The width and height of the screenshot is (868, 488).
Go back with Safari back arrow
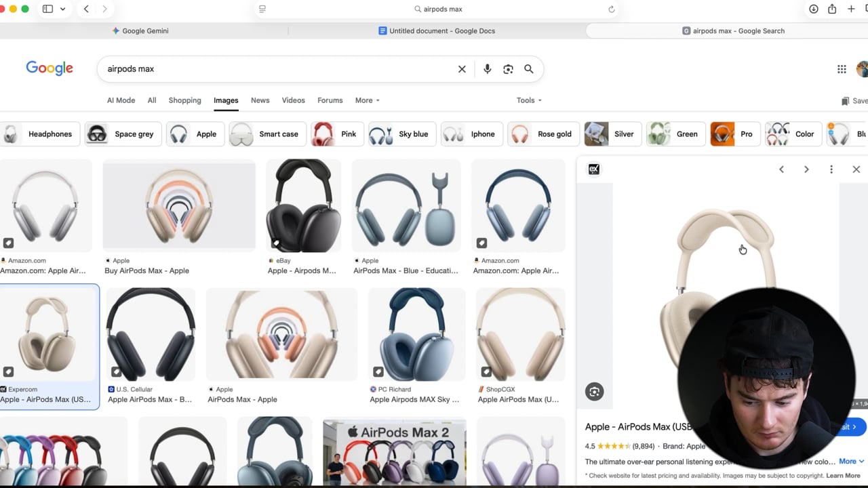click(86, 9)
